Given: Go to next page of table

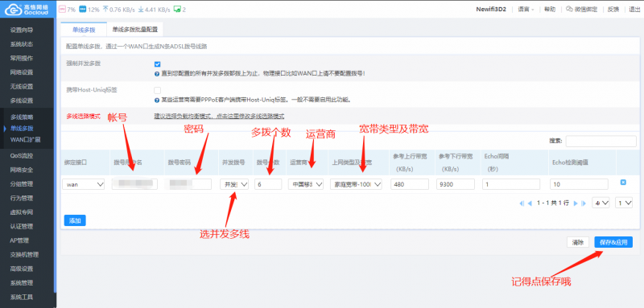Looking at the screenshot, I should (576, 203).
